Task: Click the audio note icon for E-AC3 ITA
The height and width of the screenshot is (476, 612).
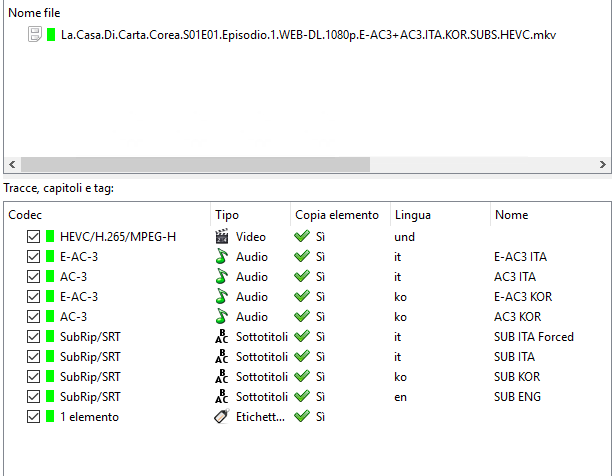Action: pyautogui.click(x=222, y=256)
